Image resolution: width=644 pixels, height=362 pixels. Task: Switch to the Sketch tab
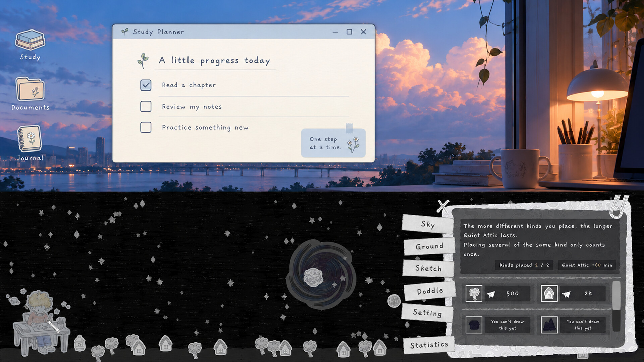pyautogui.click(x=428, y=268)
